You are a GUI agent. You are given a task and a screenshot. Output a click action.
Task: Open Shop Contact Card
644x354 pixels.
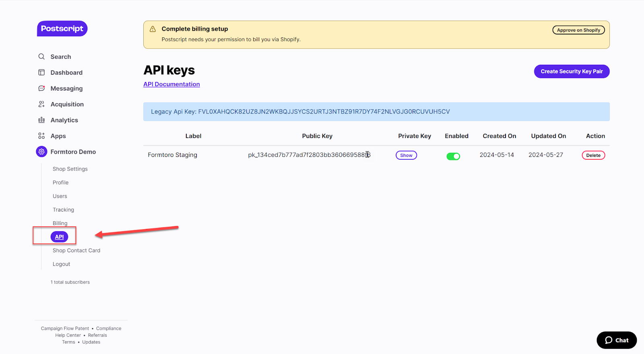pos(76,251)
